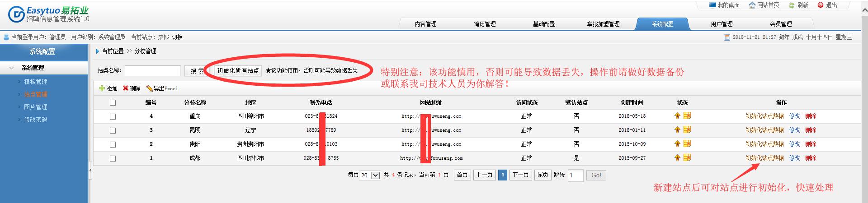Click the red X 删除 toolbar icon
The width and height of the screenshot is (868, 203).
pos(126,88)
